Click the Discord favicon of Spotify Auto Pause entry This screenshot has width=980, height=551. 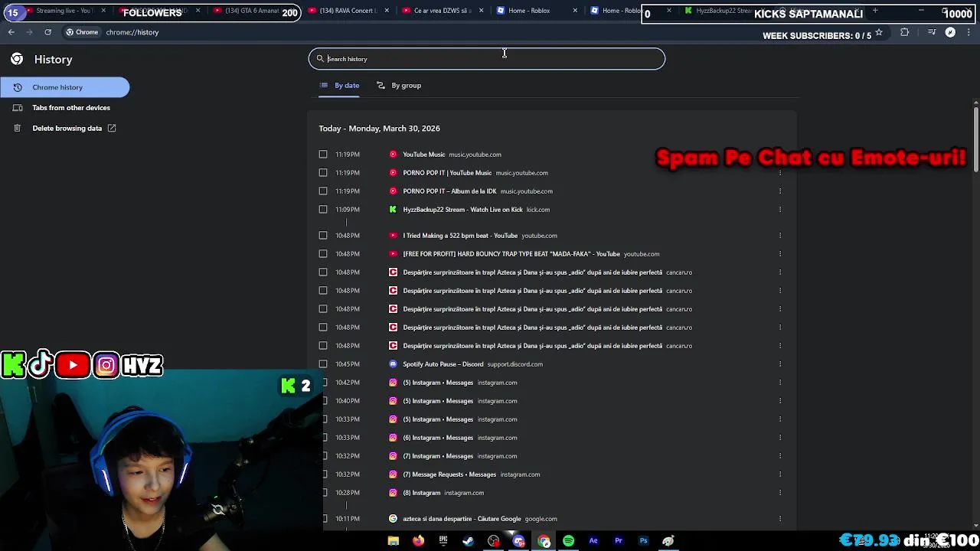pyautogui.click(x=393, y=364)
